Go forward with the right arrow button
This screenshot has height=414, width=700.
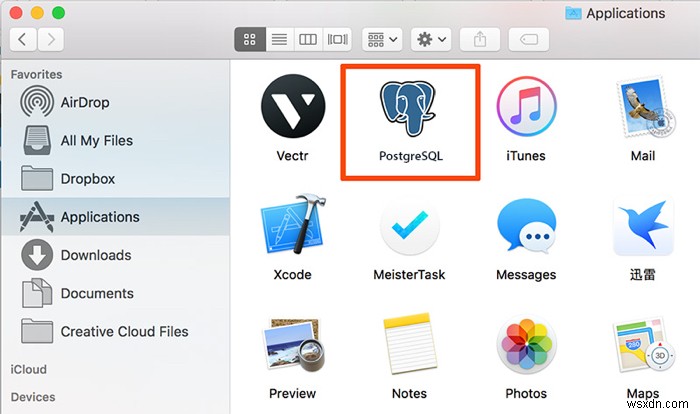(50, 39)
